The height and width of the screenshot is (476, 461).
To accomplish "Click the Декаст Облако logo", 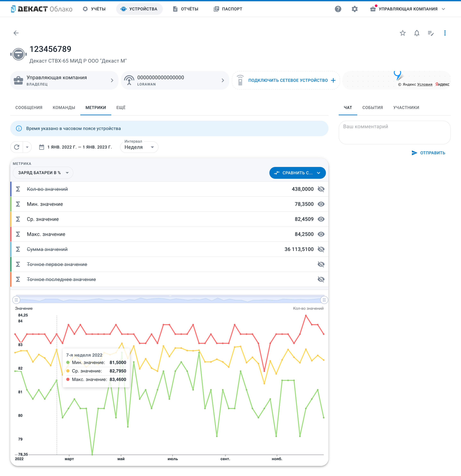I will (41, 9).
